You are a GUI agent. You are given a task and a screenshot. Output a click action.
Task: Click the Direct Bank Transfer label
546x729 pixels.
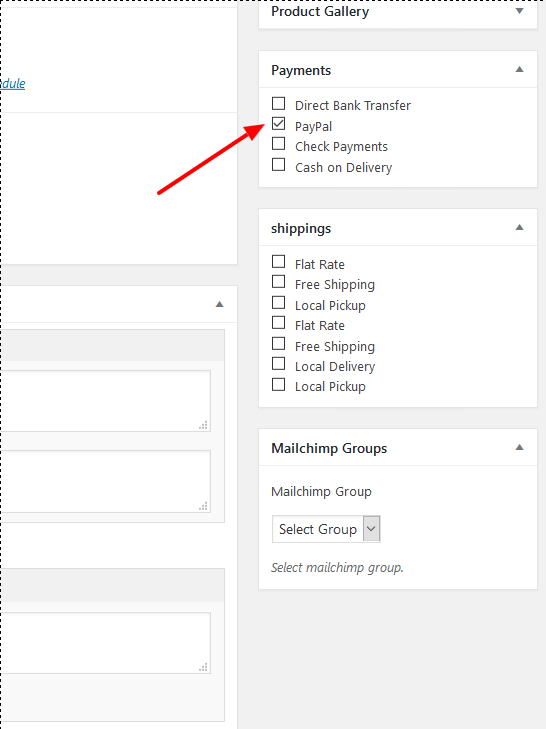point(353,106)
